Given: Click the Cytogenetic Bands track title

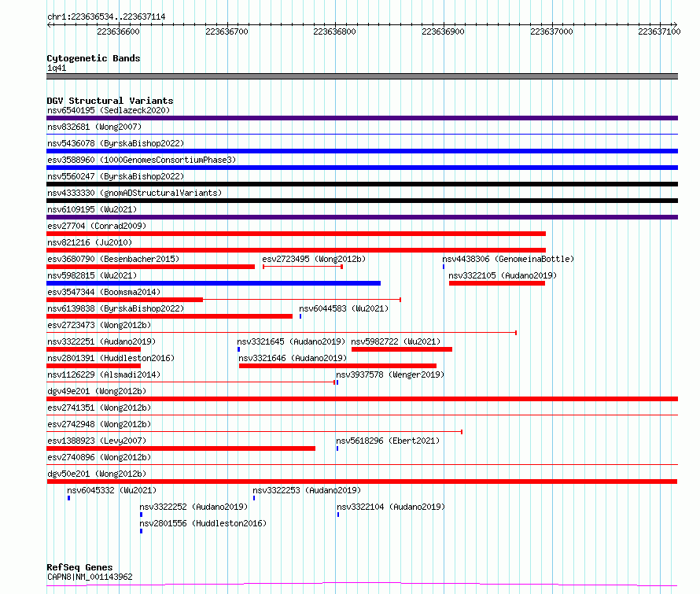Looking at the screenshot, I should click(x=94, y=58).
